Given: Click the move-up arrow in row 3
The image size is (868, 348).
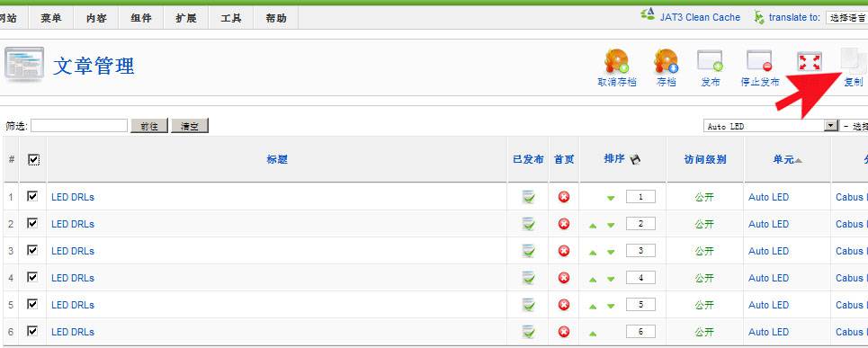Looking at the screenshot, I should click(x=593, y=253).
